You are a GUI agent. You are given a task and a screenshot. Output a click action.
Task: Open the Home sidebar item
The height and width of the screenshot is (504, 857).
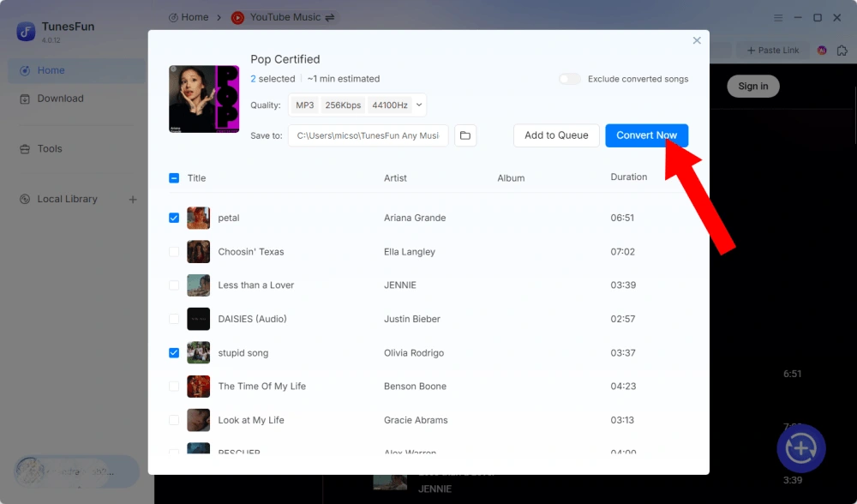coord(77,70)
